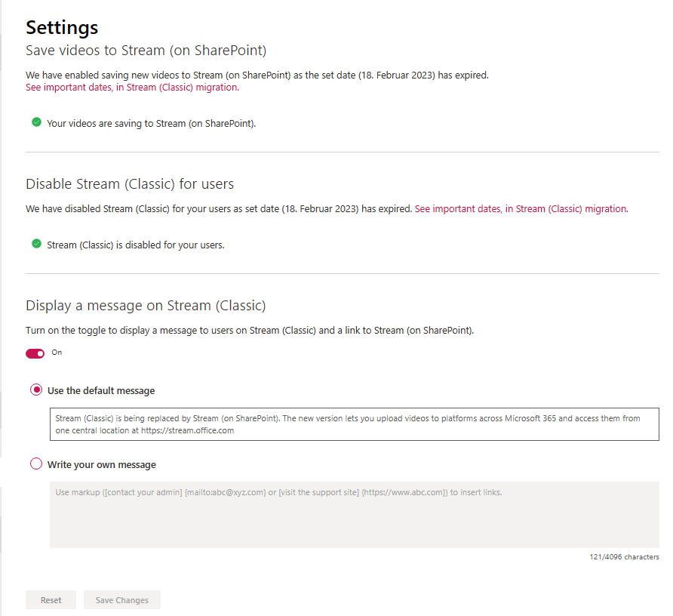Open the migration dates link in the Disable Stream section
Screen dimensions: 673x616
tap(521, 209)
